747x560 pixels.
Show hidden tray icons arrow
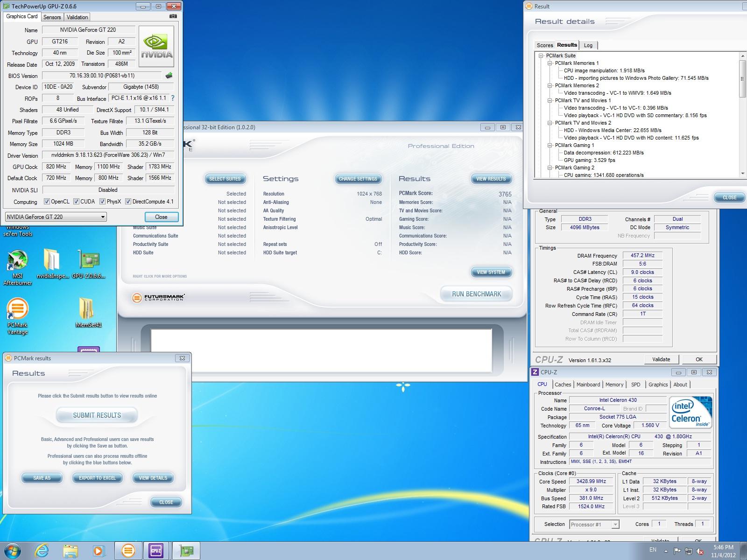click(x=665, y=551)
